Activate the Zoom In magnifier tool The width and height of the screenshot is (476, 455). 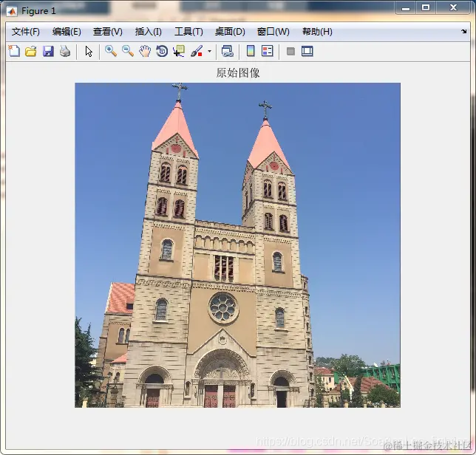(x=111, y=51)
